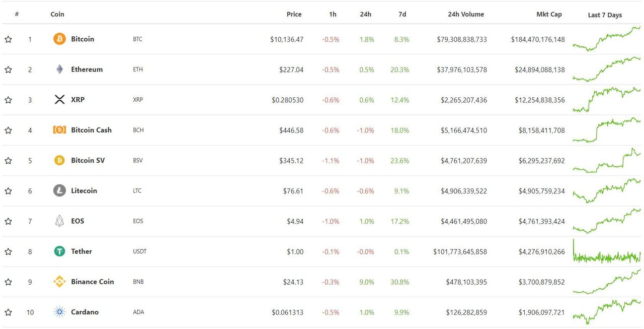Click the Binance Coin logo icon
Viewport: 644px width, 329px height.
pyautogui.click(x=59, y=282)
